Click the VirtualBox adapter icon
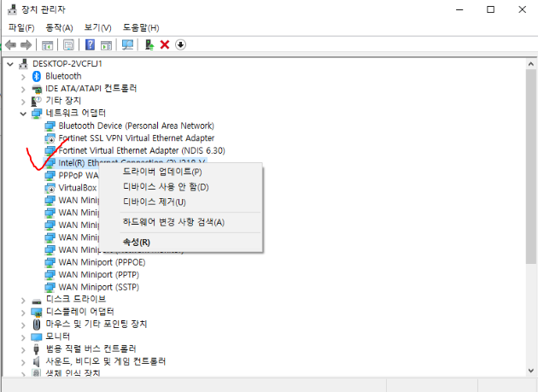The width and height of the screenshot is (538, 392). coord(50,188)
